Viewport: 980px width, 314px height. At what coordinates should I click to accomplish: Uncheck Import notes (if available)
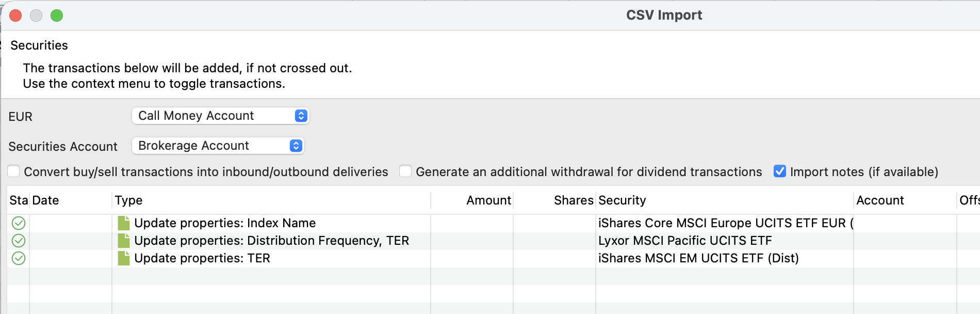click(780, 171)
